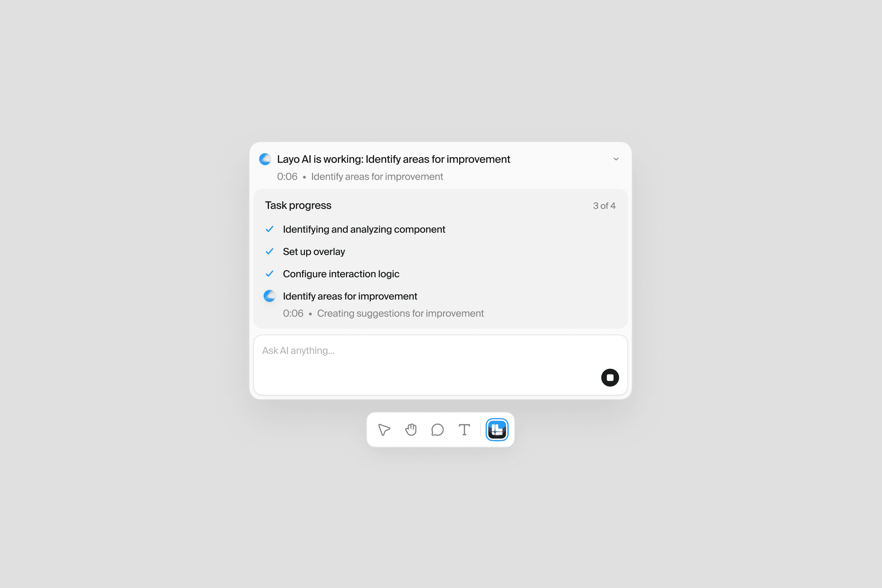Select the comment bubble tool
This screenshot has width=882, height=588.
(438, 430)
